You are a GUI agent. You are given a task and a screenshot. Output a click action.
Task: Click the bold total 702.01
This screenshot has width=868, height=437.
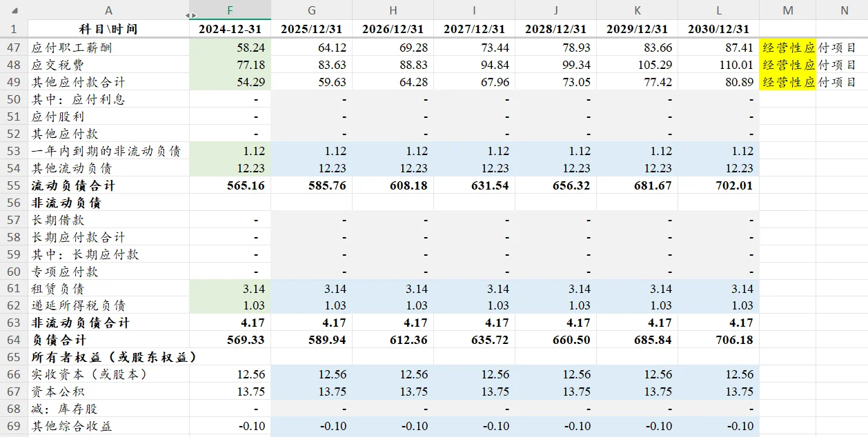(x=718, y=185)
